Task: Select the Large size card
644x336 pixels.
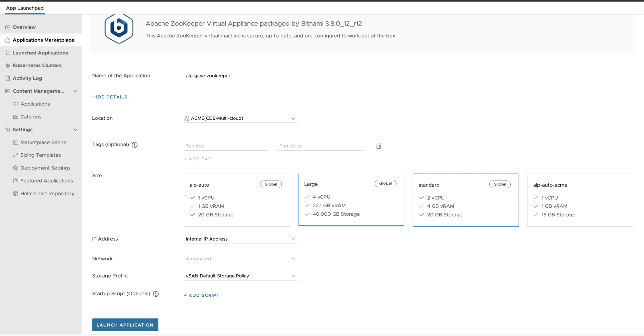Action: click(x=351, y=199)
